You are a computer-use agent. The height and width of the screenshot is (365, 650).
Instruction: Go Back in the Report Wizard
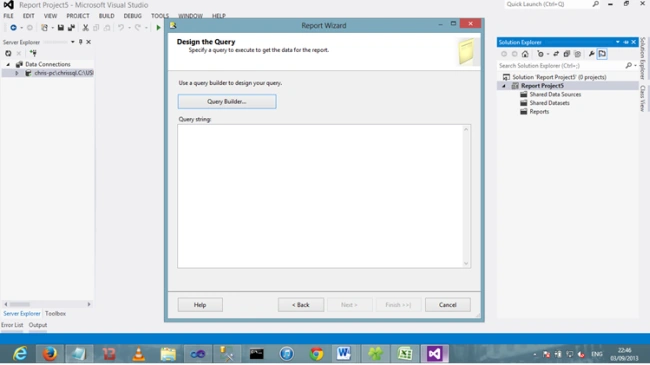(301, 305)
